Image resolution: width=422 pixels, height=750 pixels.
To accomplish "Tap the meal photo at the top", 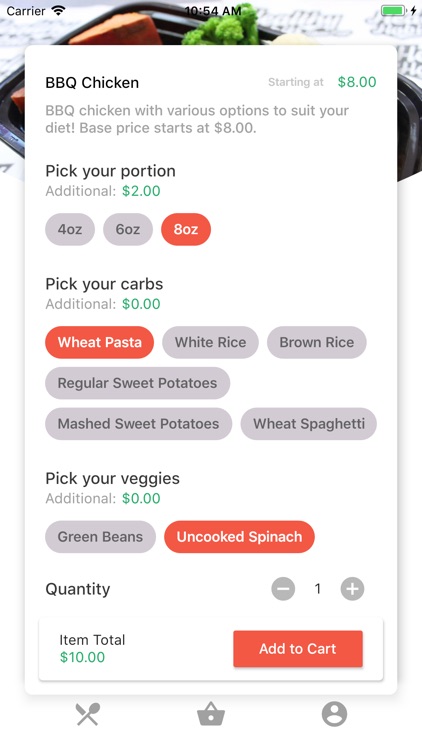I will pyautogui.click(x=211, y=25).
